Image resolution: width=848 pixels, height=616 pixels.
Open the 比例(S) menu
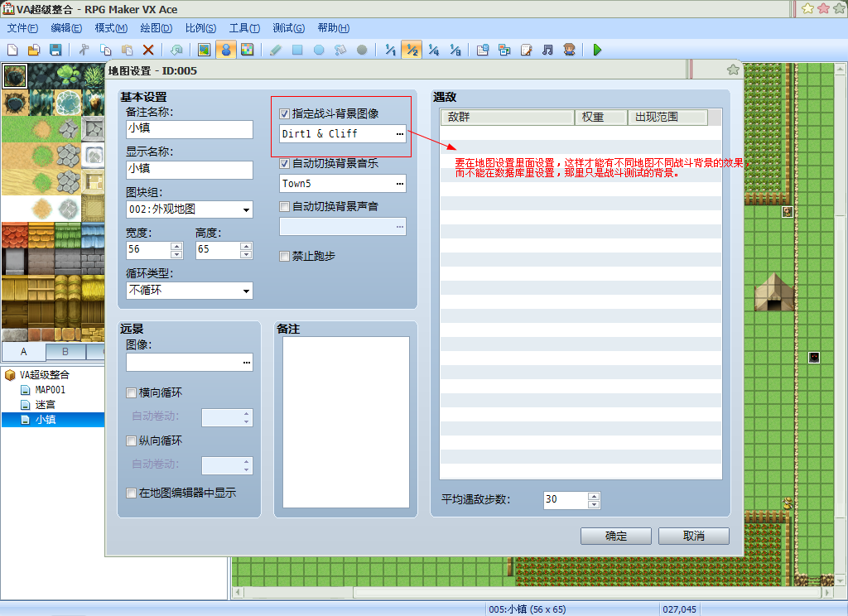(200, 28)
